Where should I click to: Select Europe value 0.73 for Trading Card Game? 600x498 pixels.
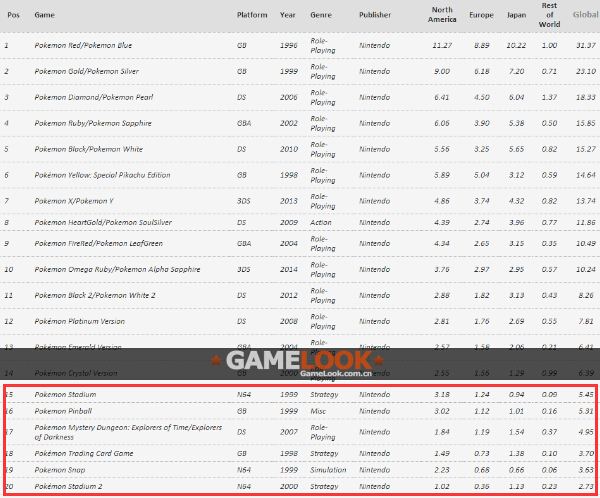point(482,453)
